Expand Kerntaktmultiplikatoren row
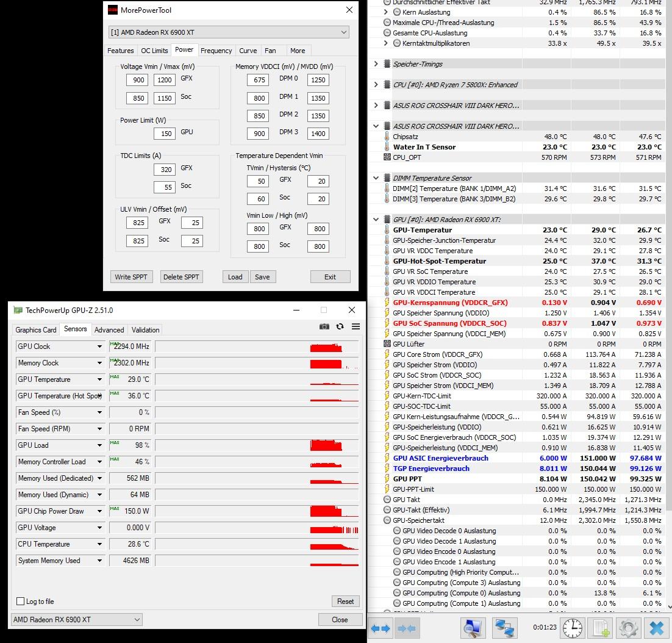Screen dimensions: 672x643 coord(386,43)
